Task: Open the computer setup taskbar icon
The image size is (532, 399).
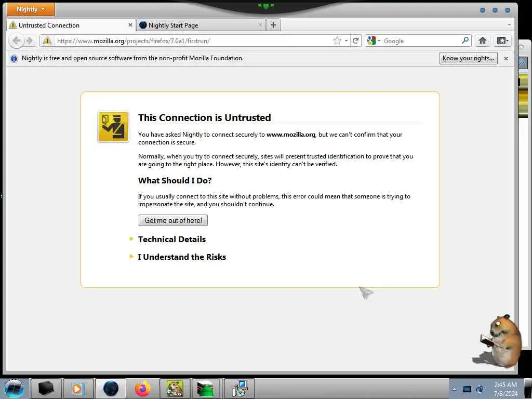Action: (240, 389)
